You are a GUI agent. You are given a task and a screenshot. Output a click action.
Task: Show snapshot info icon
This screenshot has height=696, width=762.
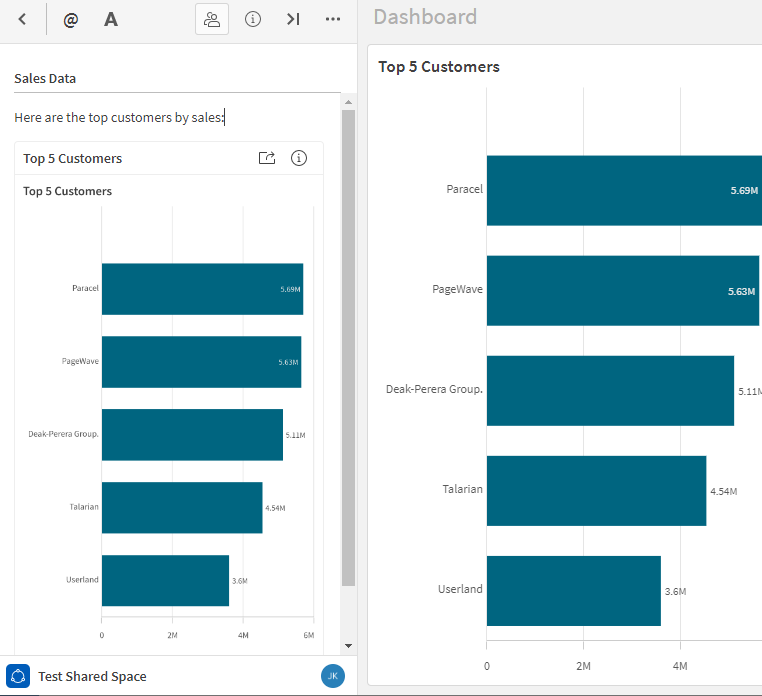coord(298,158)
